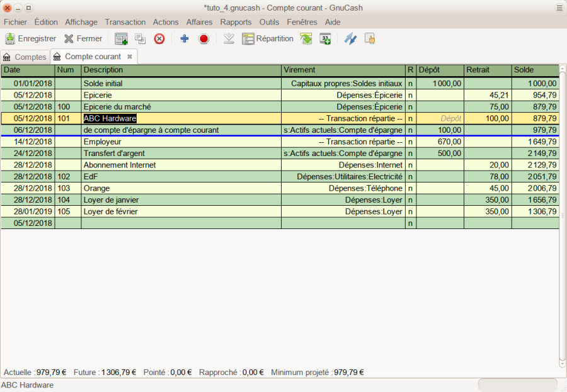Open the Transaction menu
This screenshot has width=567, height=392.
click(x=125, y=22)
